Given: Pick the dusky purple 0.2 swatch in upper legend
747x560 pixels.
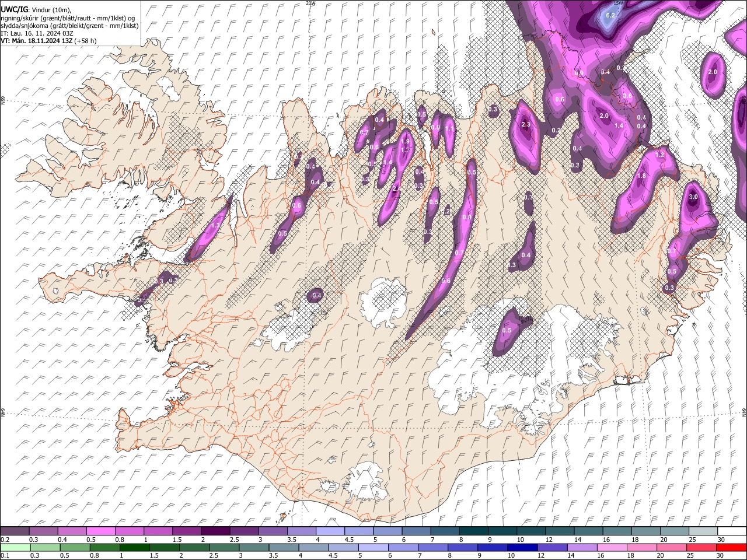Looking at the screenshot, I should click(15, 531).
